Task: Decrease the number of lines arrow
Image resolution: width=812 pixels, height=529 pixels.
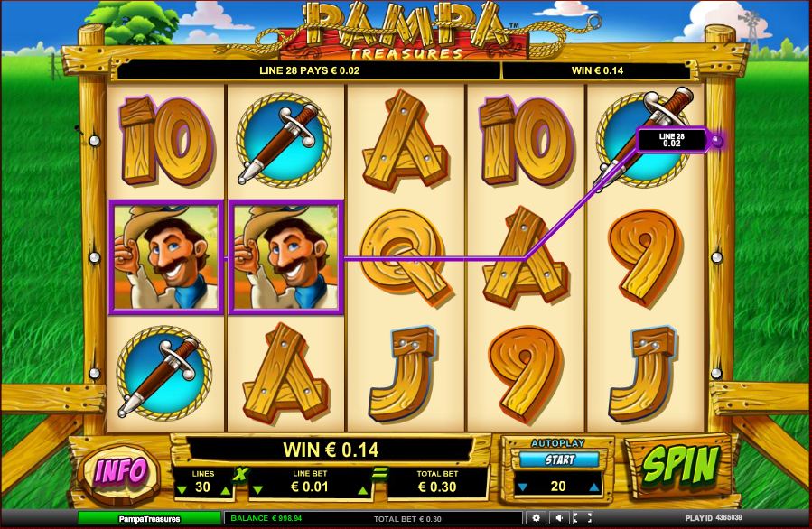Action: point(182,489)
